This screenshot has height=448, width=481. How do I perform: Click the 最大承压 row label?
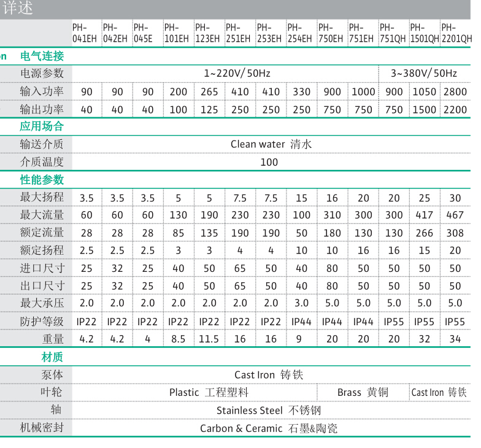pyautogui.click(x=42, y=303)
